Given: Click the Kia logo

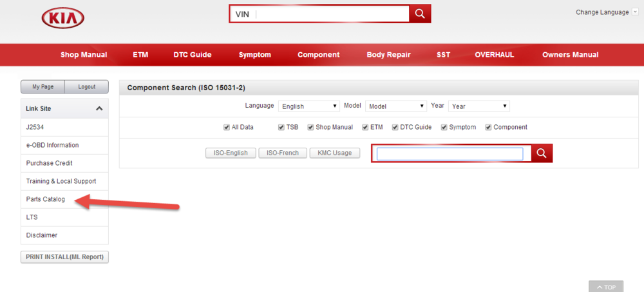Looking at the screenshot, I should (63, 18).
